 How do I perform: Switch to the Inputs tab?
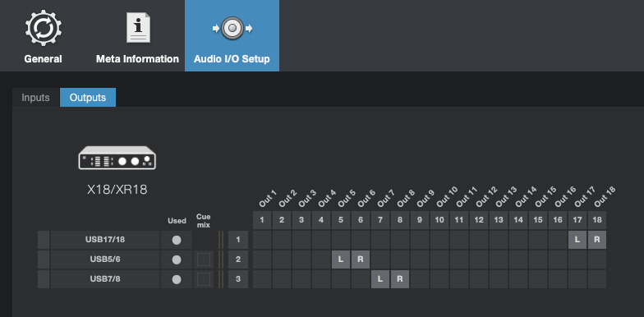36,97
